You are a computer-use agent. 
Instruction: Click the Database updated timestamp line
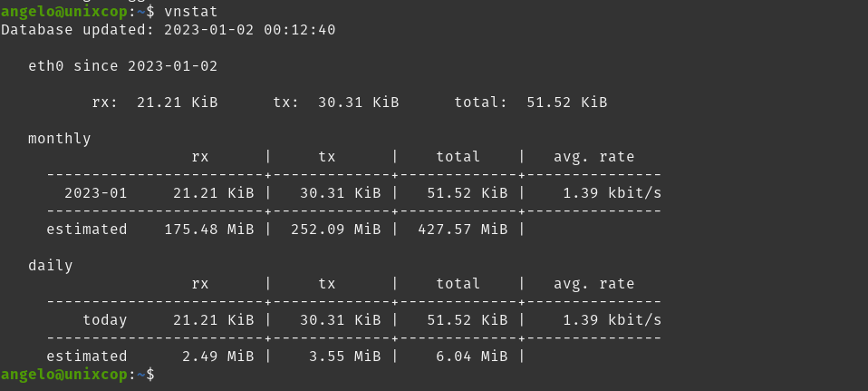coord(169,29)
